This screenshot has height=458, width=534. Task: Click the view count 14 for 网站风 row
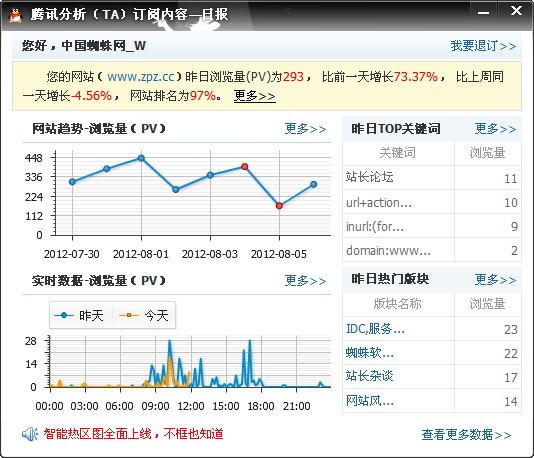(x=511, y=401)
